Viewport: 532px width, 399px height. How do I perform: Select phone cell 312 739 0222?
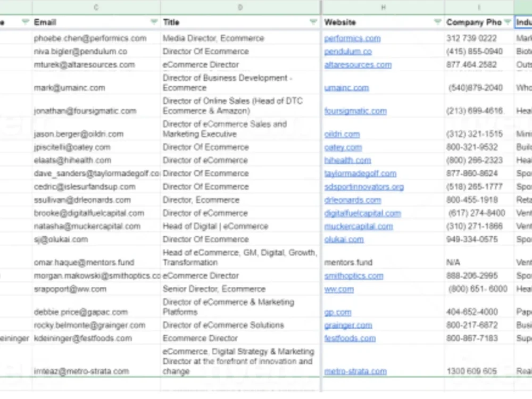(479, 38)
